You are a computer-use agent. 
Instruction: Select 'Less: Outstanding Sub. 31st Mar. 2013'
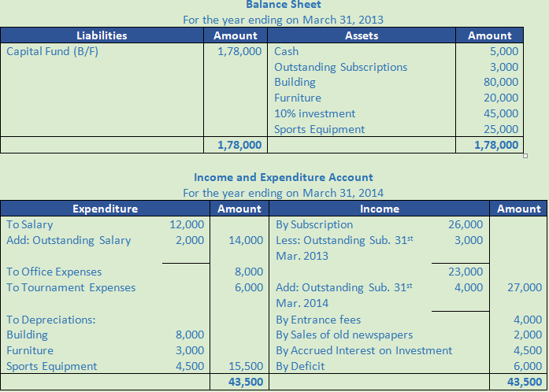click(344, 248)
